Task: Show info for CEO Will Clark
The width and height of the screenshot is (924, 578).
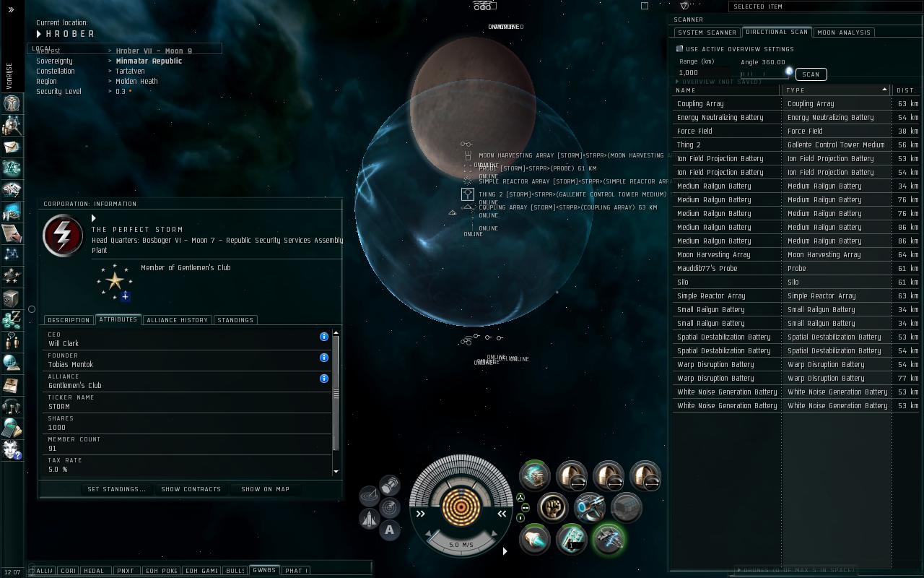Action: [324, 337]
